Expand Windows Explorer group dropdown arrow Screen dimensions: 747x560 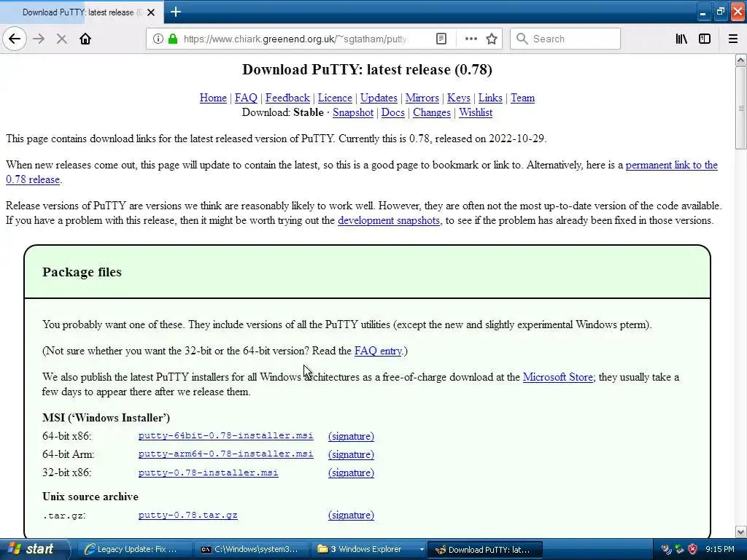click(422, 550)
